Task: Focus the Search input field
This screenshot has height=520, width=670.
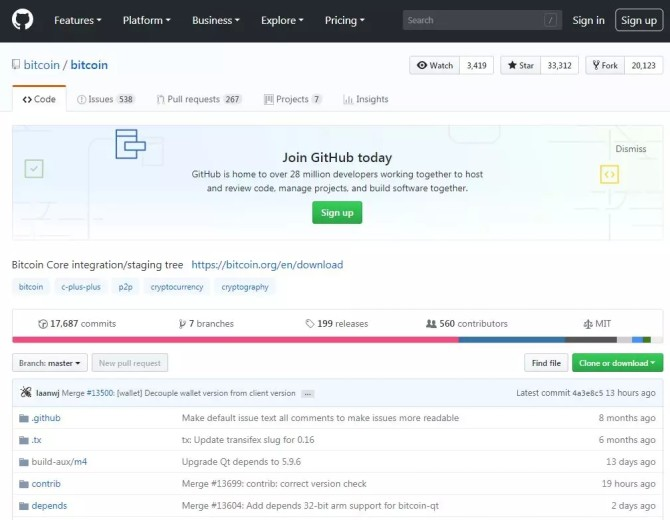Action: (482, 20)
